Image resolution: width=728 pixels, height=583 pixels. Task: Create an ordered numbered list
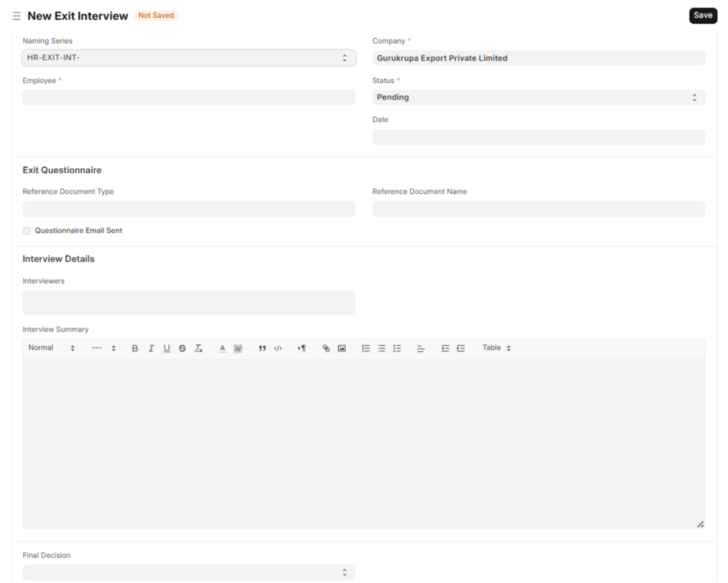[366, 348]
